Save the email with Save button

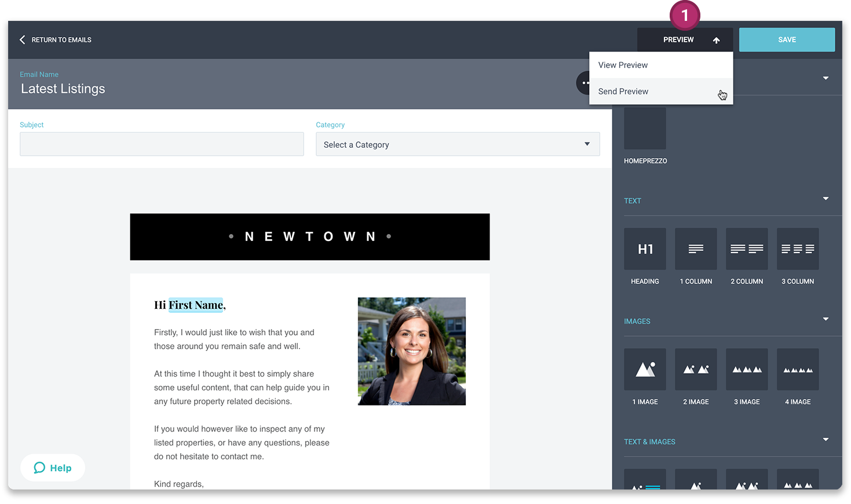pyautogui.click(x=787, y=39)
